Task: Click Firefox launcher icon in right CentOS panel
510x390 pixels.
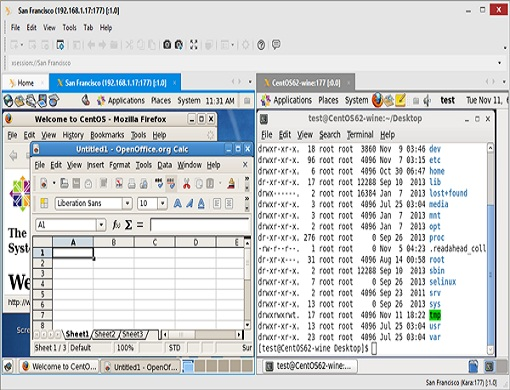Action: pyautogui.click(x=377, y=100)
